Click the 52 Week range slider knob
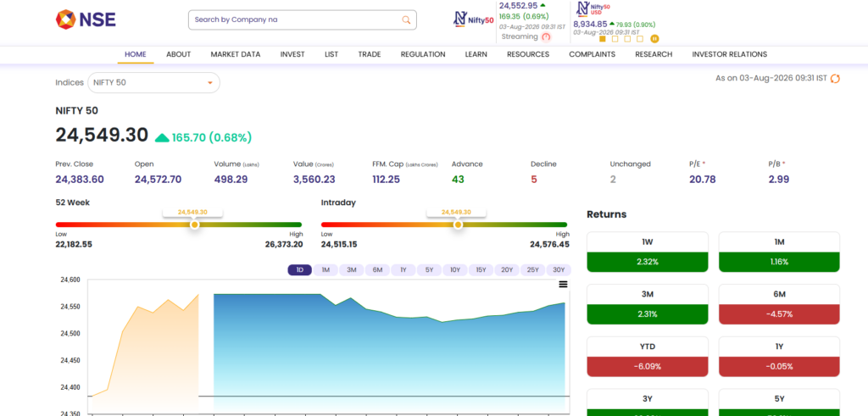Viewport: 868px width, 416px height. 194,225
